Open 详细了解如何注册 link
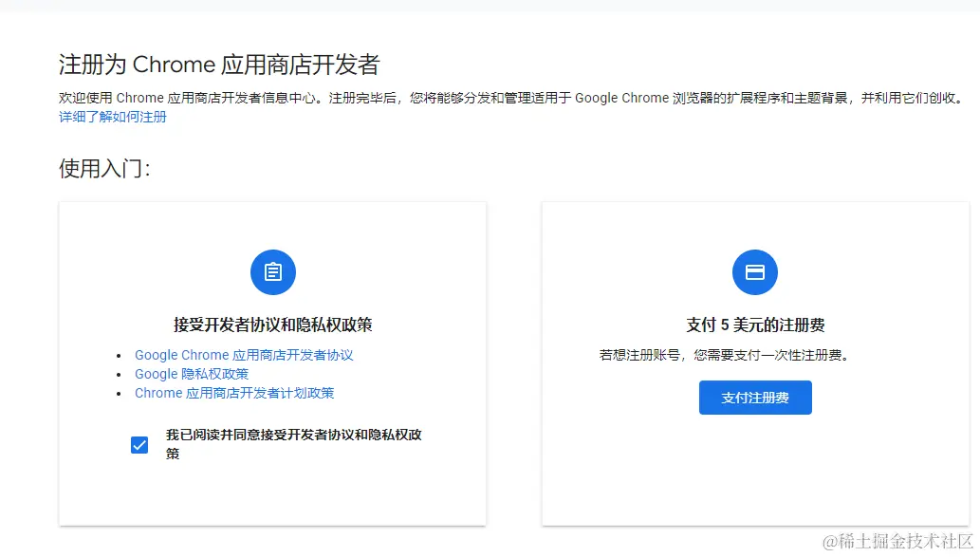The height and width of the screenshot is (557, 980). (113, 117)
